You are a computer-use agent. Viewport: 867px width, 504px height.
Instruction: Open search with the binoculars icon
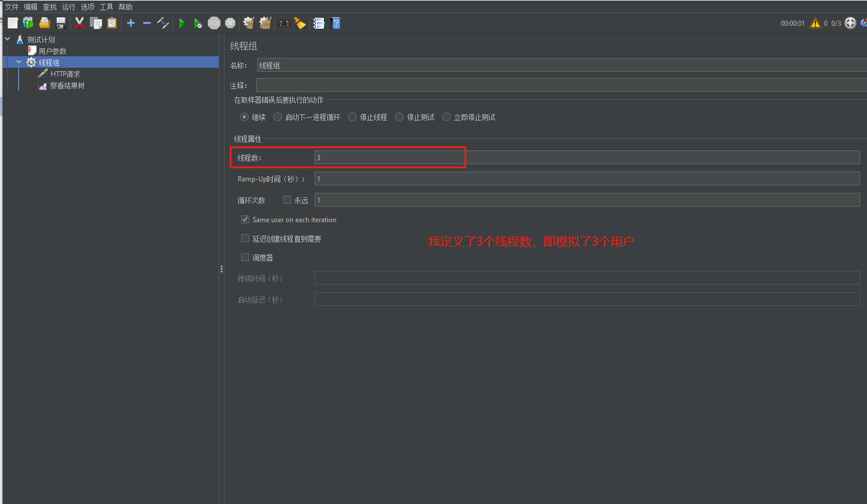pyautogui.click(x=284, y=23)
